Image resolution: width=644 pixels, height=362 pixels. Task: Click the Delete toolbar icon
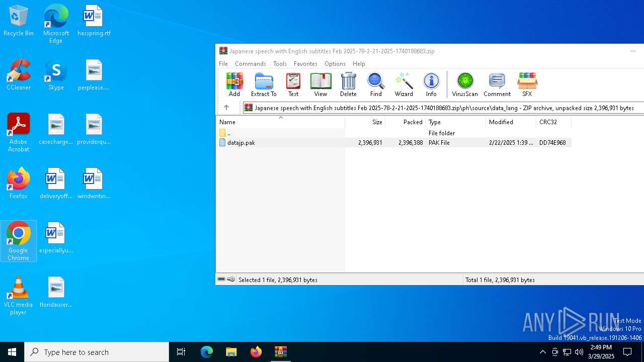click(x=348, y=84)
